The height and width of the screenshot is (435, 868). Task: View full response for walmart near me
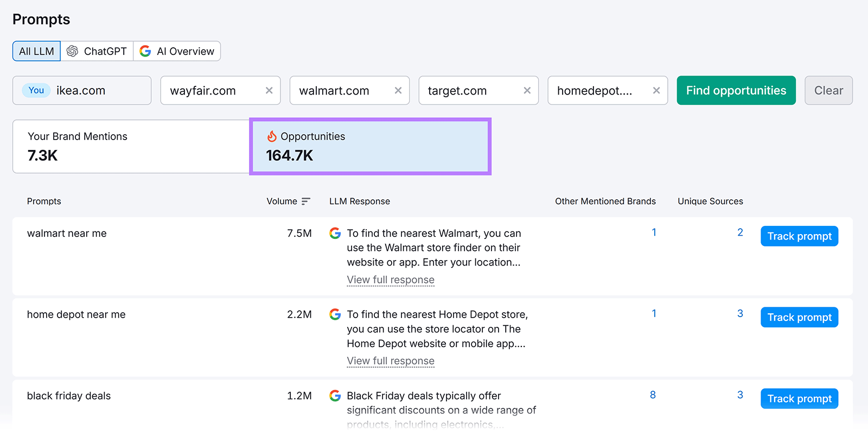point(391,280)
